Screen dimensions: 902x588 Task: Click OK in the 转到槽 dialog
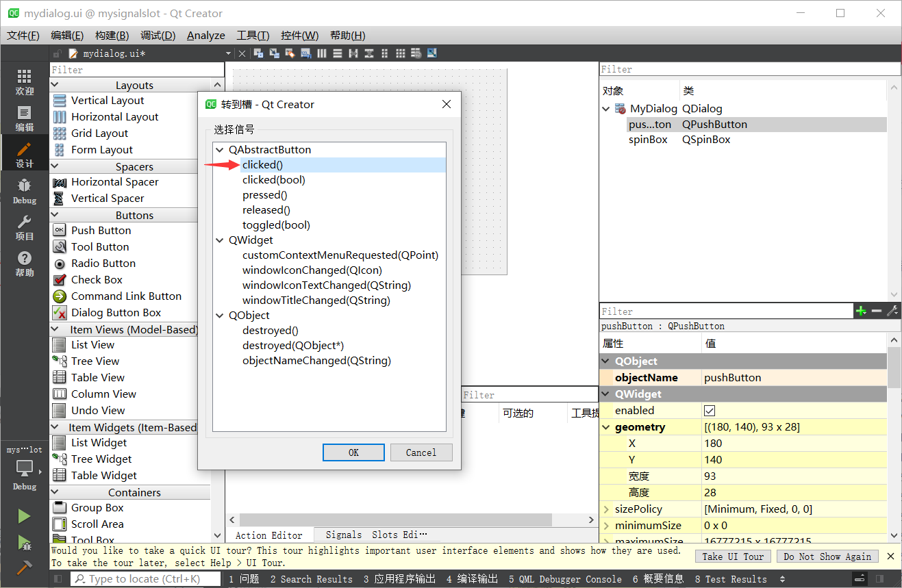[353, 452]
